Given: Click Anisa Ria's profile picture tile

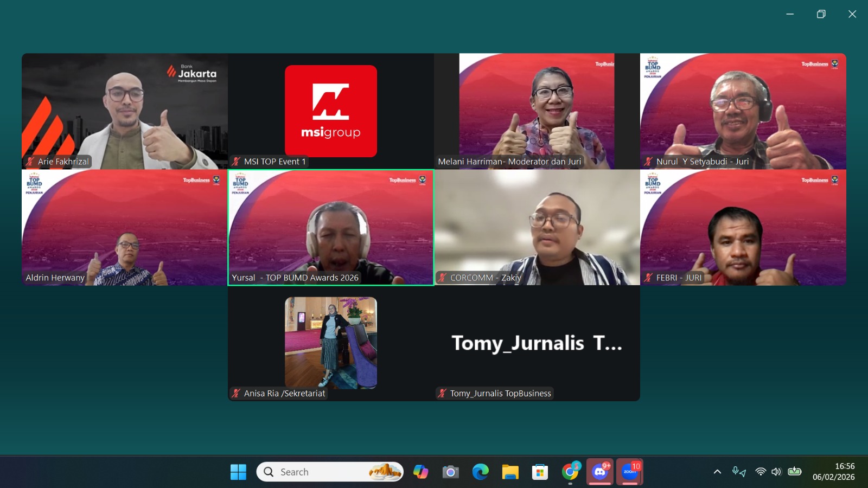Looking at the screenshot, I should pos(331,343).
